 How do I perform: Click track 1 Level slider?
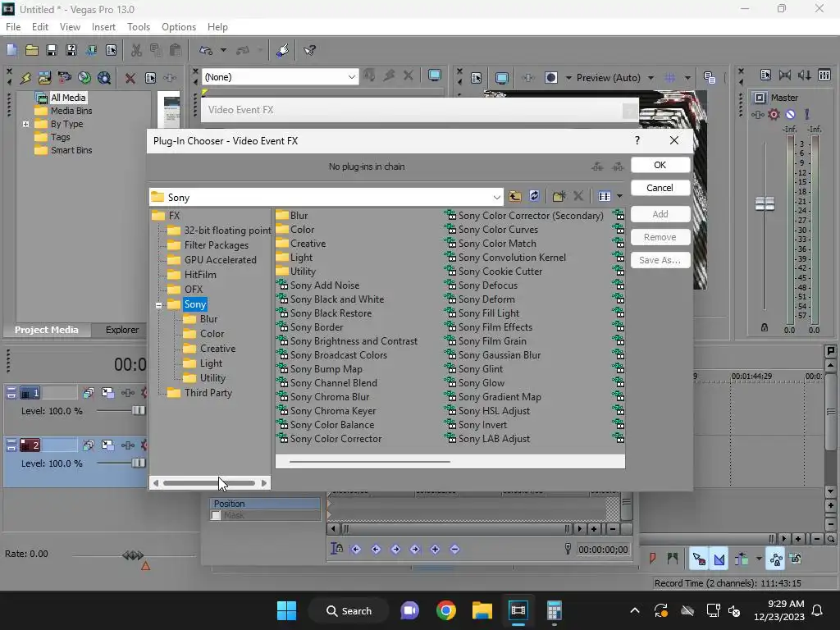138,411
